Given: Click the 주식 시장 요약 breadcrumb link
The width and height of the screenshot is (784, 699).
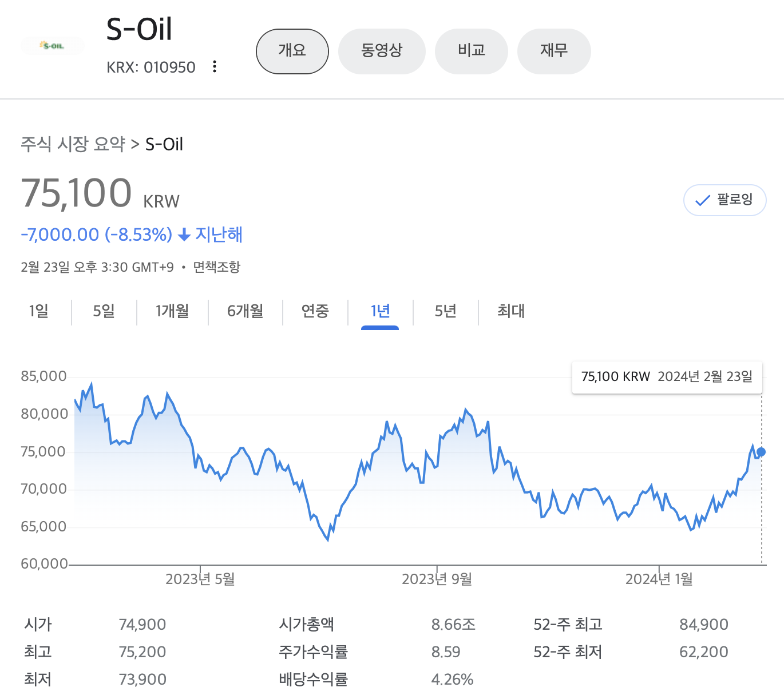Looking at the screenshot, I should point(73,144).
